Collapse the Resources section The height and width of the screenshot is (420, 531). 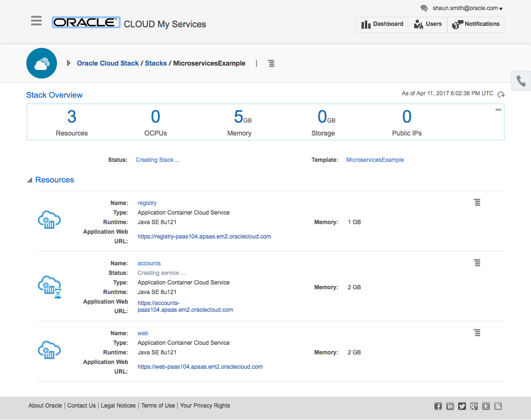click(30, 180)
